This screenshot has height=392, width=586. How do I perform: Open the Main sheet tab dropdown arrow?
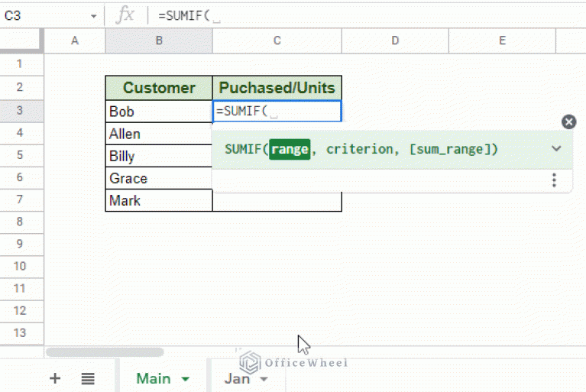tap(185, 379)
